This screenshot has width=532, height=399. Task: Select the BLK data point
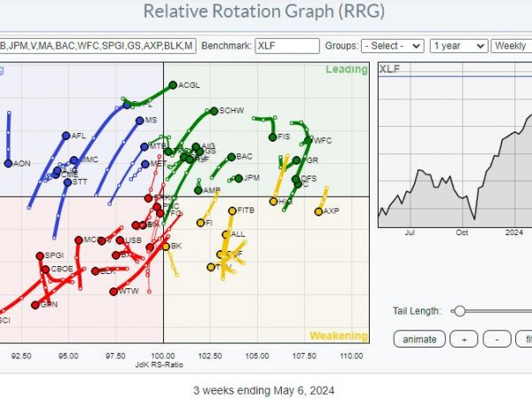click(96, 271)
